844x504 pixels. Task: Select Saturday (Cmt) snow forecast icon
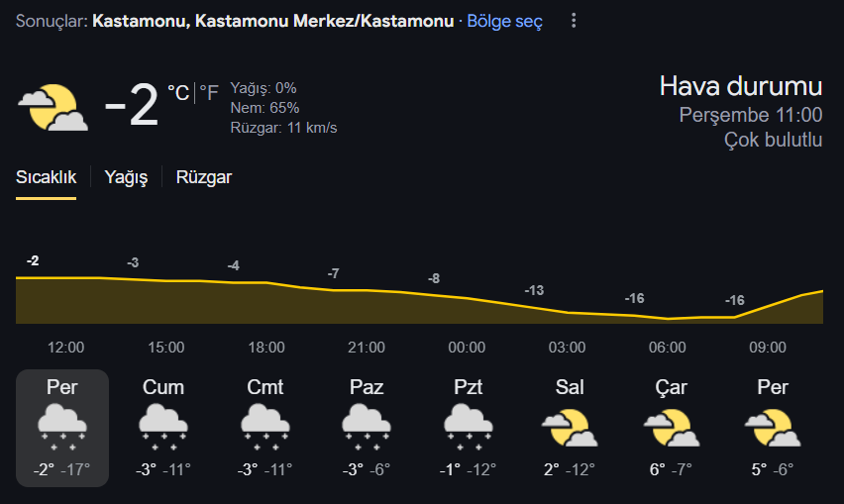[264, 428]
